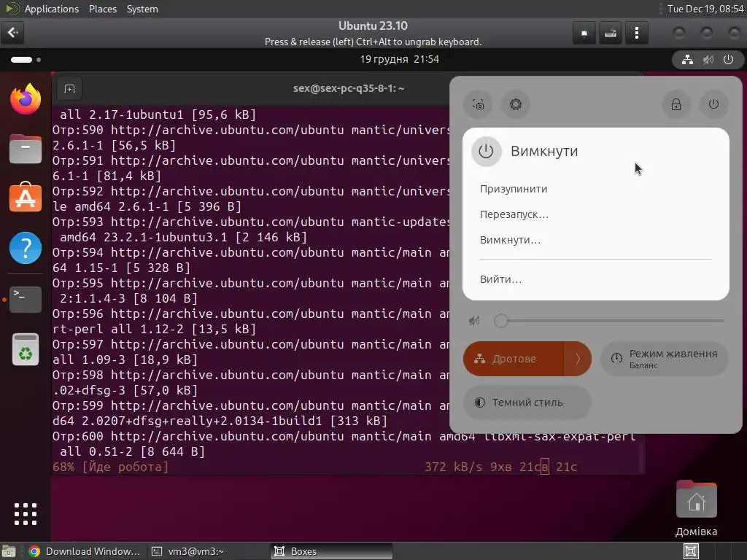Viewport: 747px width, 560px height.
Task: Click the Ubuntu 23.10 title
Action: (373, 26)
